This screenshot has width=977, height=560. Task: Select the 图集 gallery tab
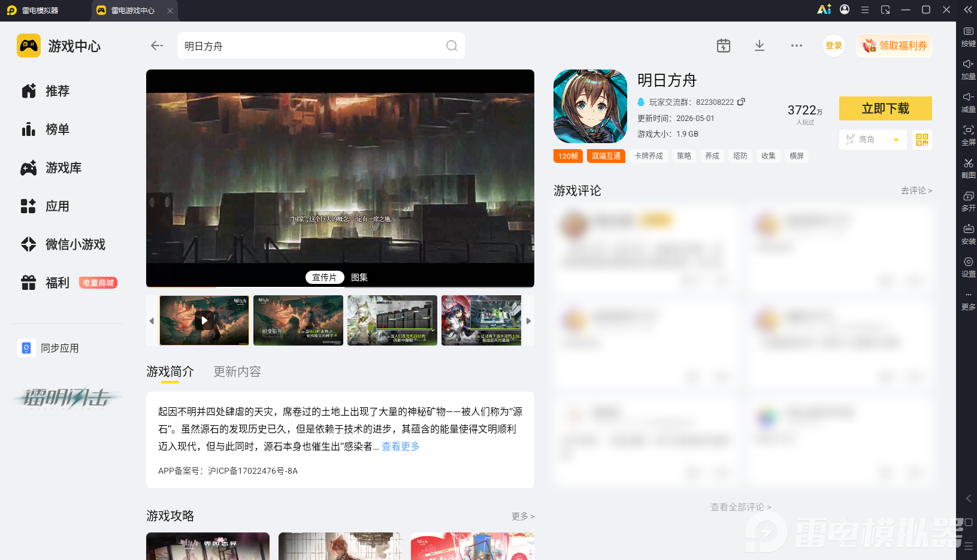[x=359, y=277]
